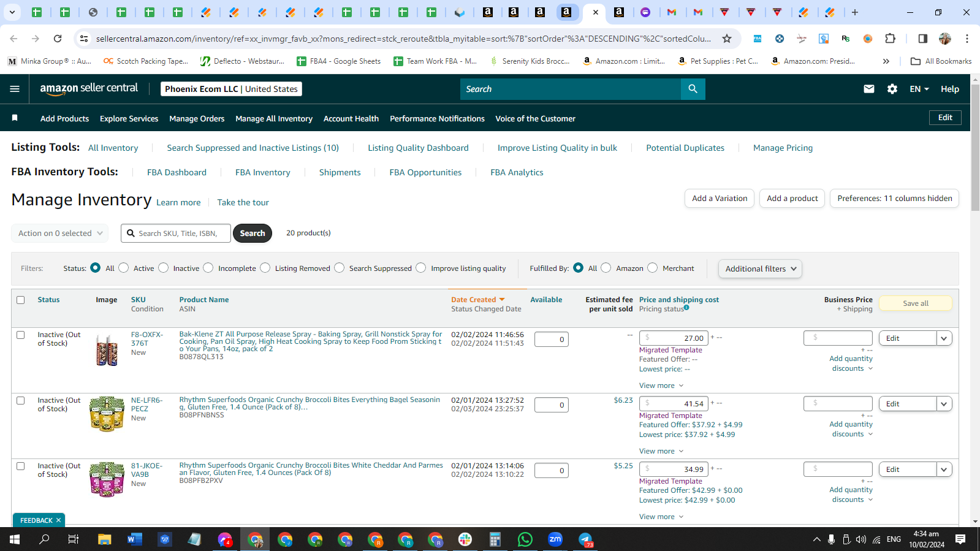Click the Add a product button
The image size is (980, 551).
click(792, 199)
